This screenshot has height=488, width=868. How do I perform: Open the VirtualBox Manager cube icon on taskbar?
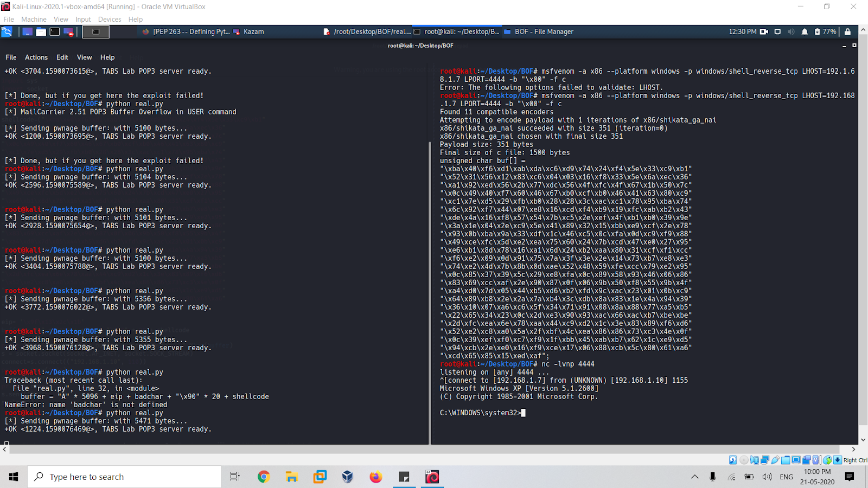coord(348,477)
